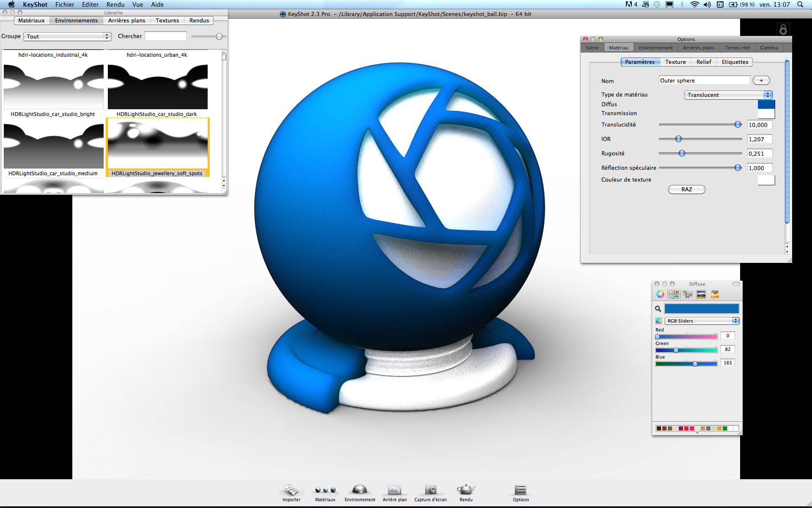Toggle the Diffuse window toolbar pill button
Image resolution: width=812 pixels, height=508 pixels.
pyautogui.click(x=736, y=284)
